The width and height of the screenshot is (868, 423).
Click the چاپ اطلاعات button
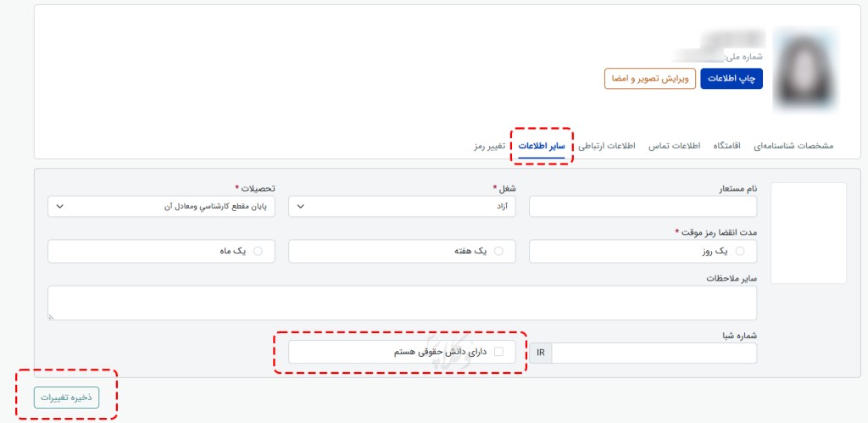(x=732, y=79)
